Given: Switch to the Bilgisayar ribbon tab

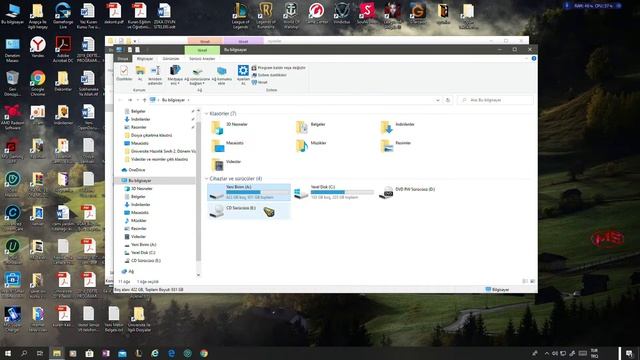Looking at the screenshot, I should pos(145,58).
